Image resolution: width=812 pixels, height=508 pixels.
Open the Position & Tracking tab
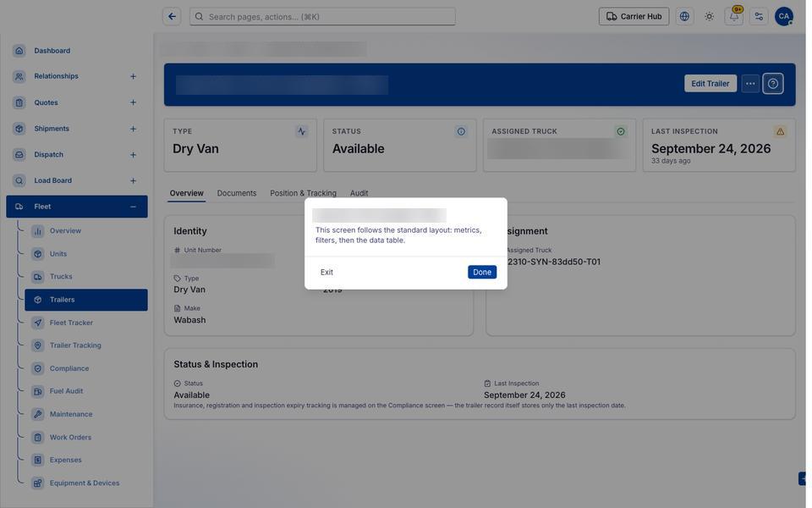coord(303,193)
